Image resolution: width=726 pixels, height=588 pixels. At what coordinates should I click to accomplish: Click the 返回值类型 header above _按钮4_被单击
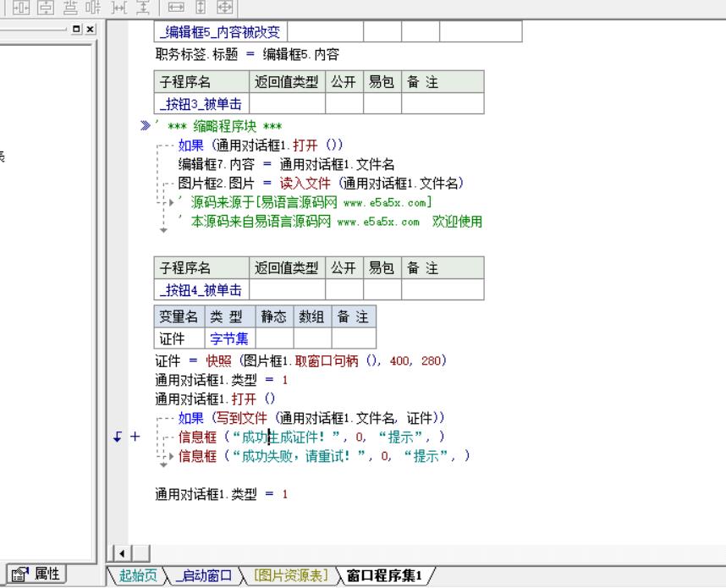[x=287, y=268]
